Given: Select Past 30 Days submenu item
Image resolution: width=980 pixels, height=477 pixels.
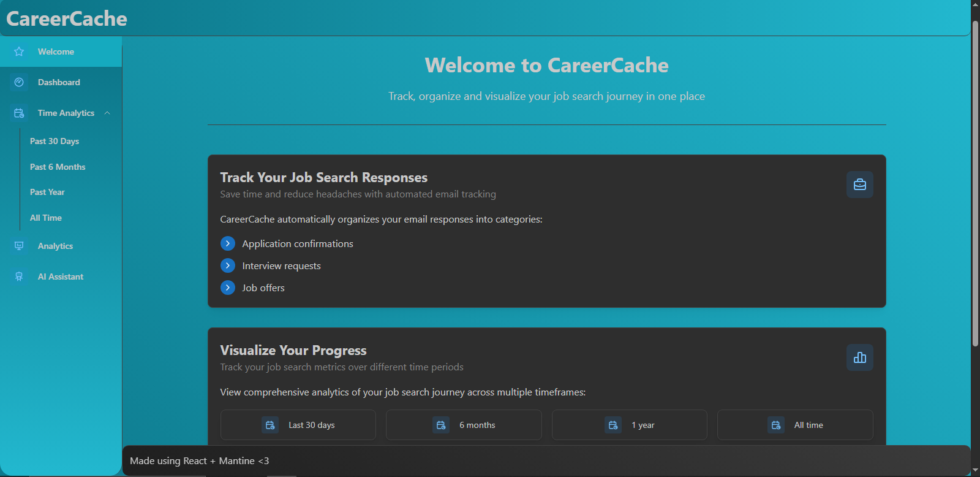Looking at the screenshot, I should click(70, 141).
